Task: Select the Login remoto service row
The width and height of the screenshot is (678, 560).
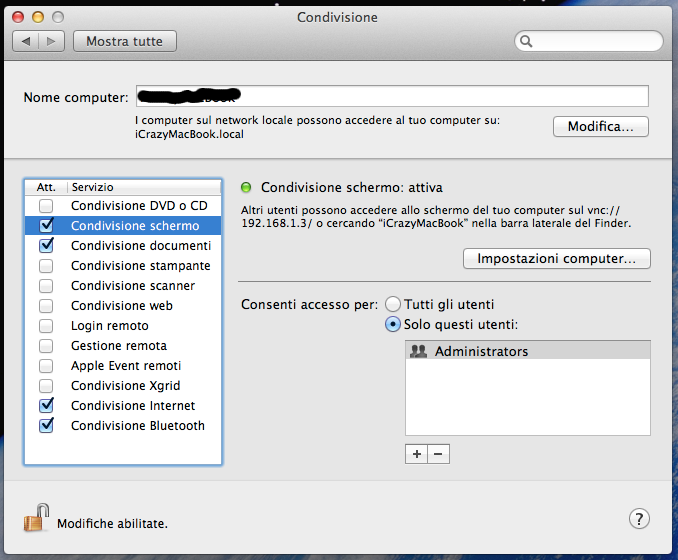Action: click(109, 326)
